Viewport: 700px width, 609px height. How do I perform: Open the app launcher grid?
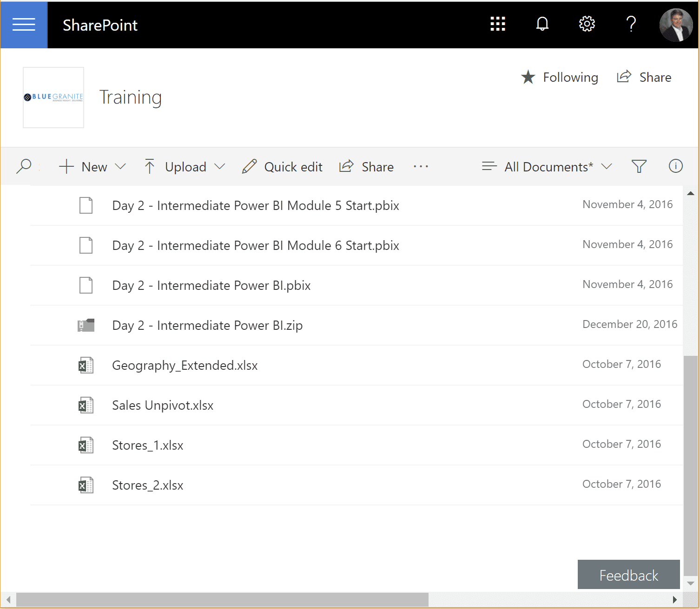click(498, 24)
